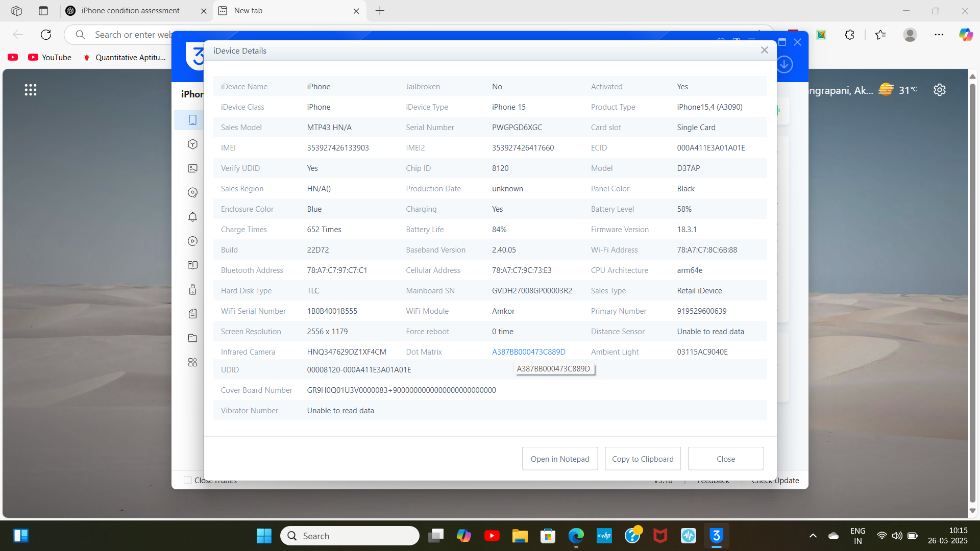This screenshot has height=551, width=980.
Task: Open Edge Settings and more menu
Action: tap(939, 35)
